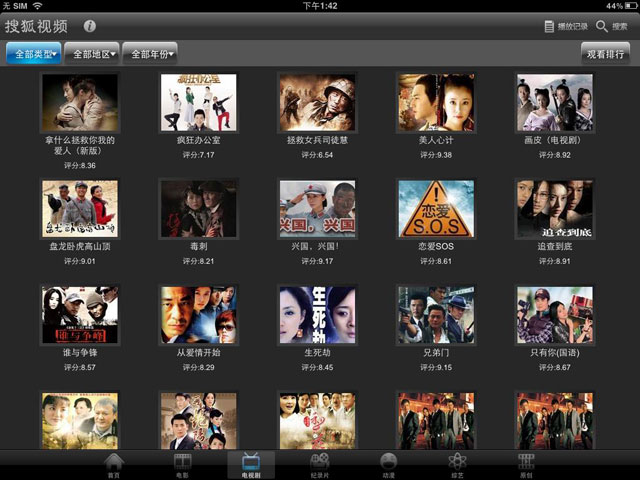Click the 观看排行 ranking button
640x480 pixels.
607,53
